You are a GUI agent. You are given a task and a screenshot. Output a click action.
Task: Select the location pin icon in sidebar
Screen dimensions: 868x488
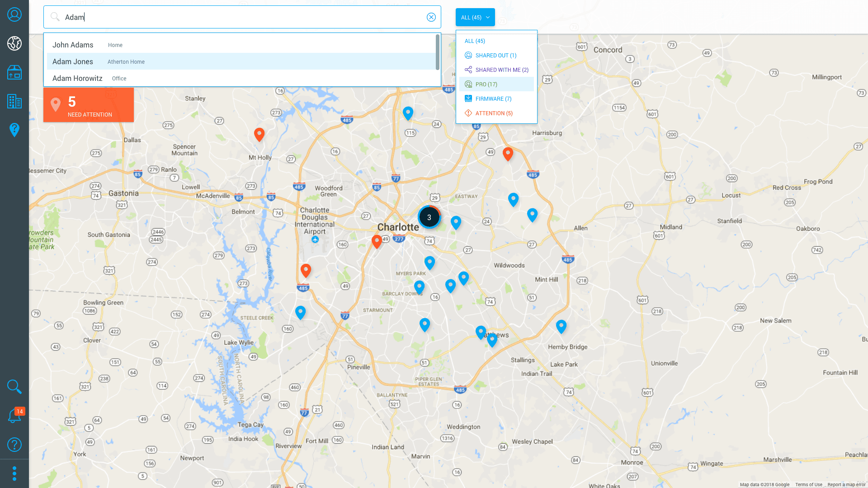coord(14,130)
